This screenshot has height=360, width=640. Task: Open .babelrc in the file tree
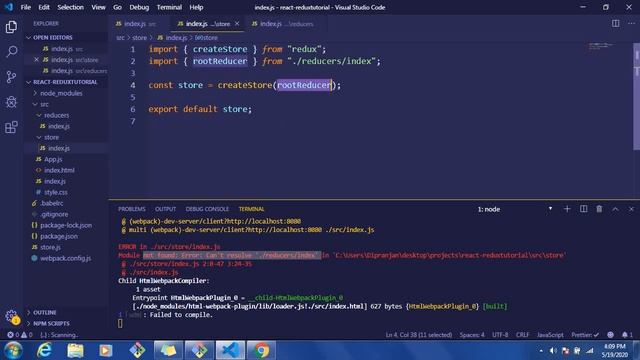[51, 203]
